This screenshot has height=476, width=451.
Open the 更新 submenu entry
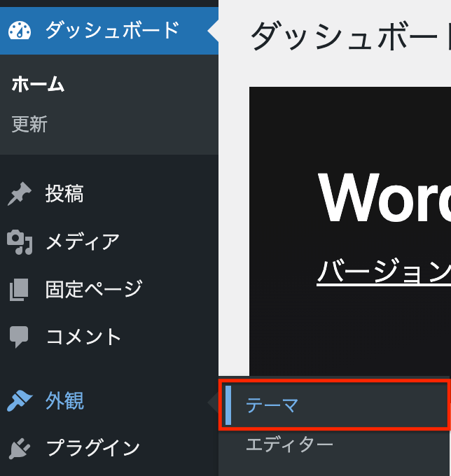(29, 124)
